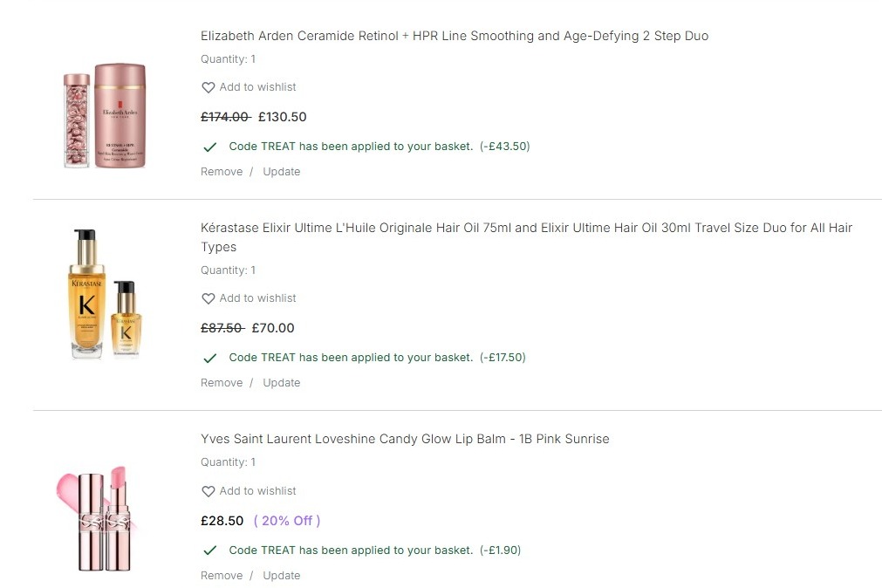Click green checkmark beside Kérastase TREAT code

(x=209, y=358)
